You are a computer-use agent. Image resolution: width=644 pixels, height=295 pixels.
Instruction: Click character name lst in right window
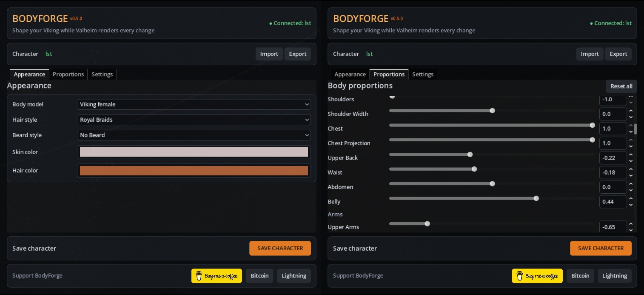(369, 54)
